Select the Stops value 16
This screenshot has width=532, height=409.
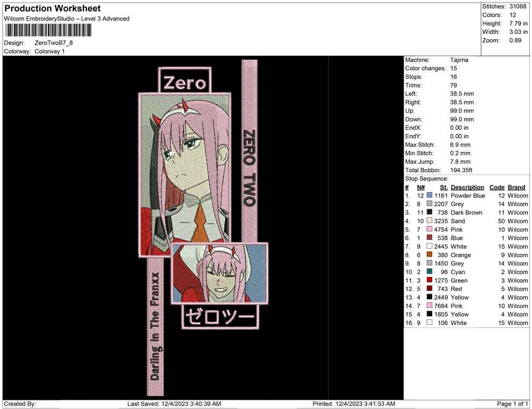click(454, 77)
